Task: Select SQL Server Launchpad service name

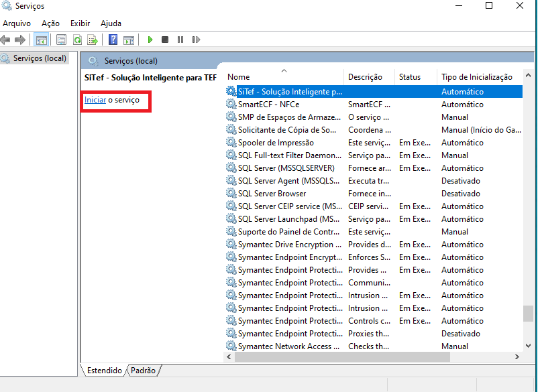Action: click(288, 219)
